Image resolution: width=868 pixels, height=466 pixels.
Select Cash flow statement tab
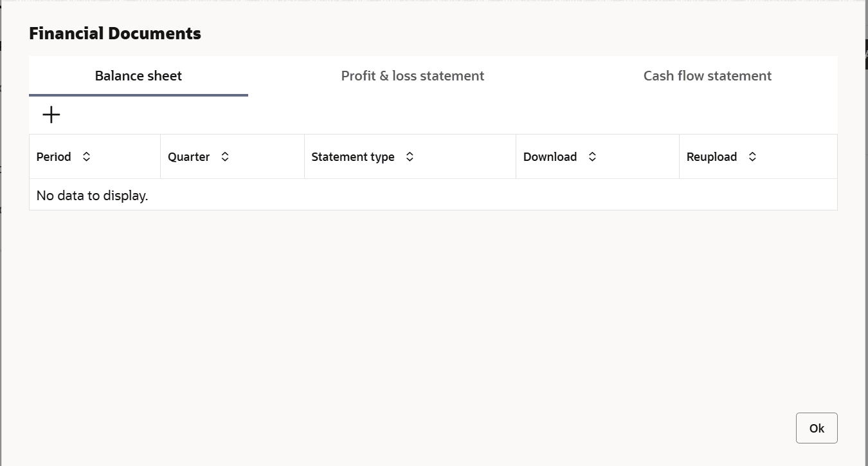707,76
